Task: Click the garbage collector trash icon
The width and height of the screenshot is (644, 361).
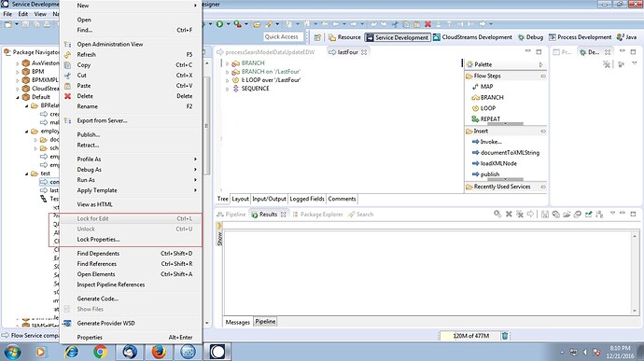Action: pos(505,336)
